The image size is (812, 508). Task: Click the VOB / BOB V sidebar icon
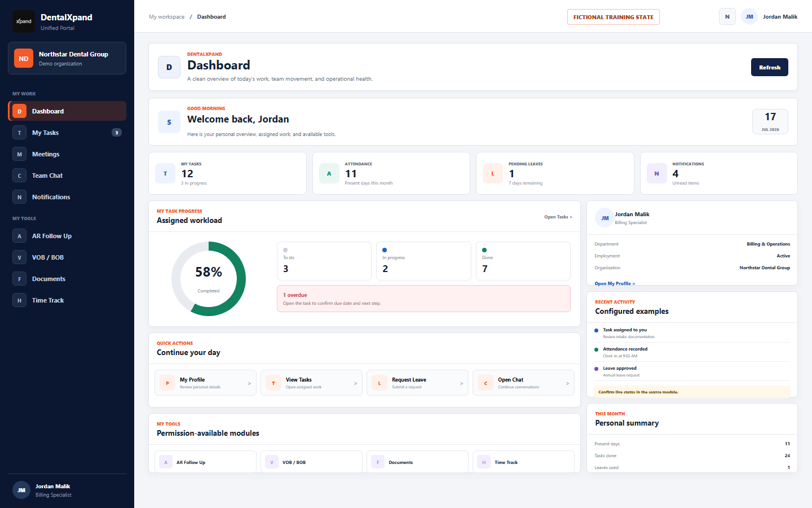(x=19, y=257)
